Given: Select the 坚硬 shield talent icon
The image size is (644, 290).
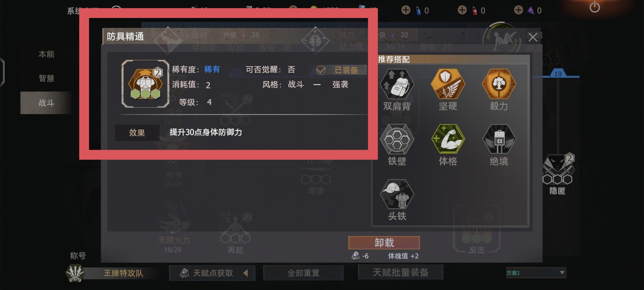Looking at the screenshot, I should [x=448, y=84].
